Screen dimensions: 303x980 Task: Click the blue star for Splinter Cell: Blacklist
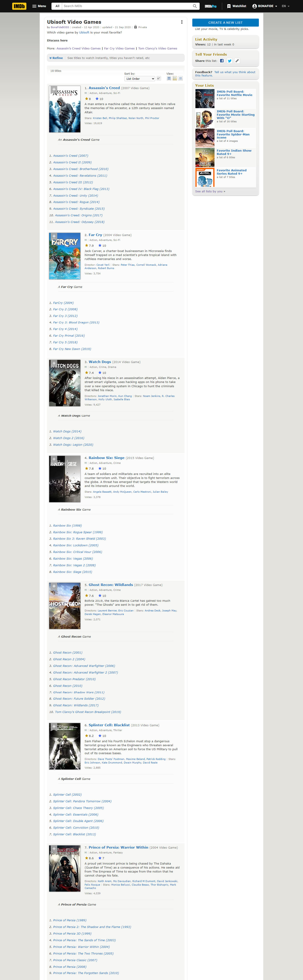click(x=100, y=736)
